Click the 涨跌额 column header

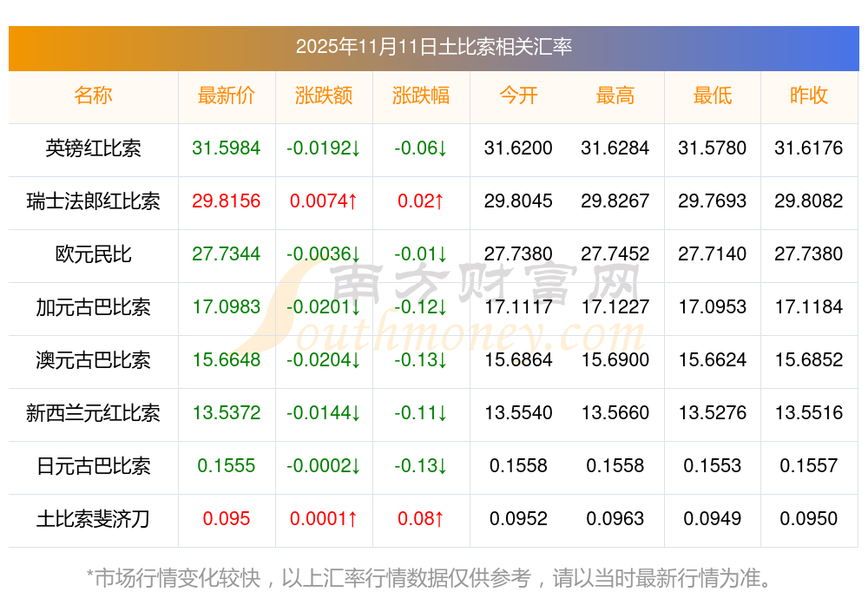coord(323,95)
